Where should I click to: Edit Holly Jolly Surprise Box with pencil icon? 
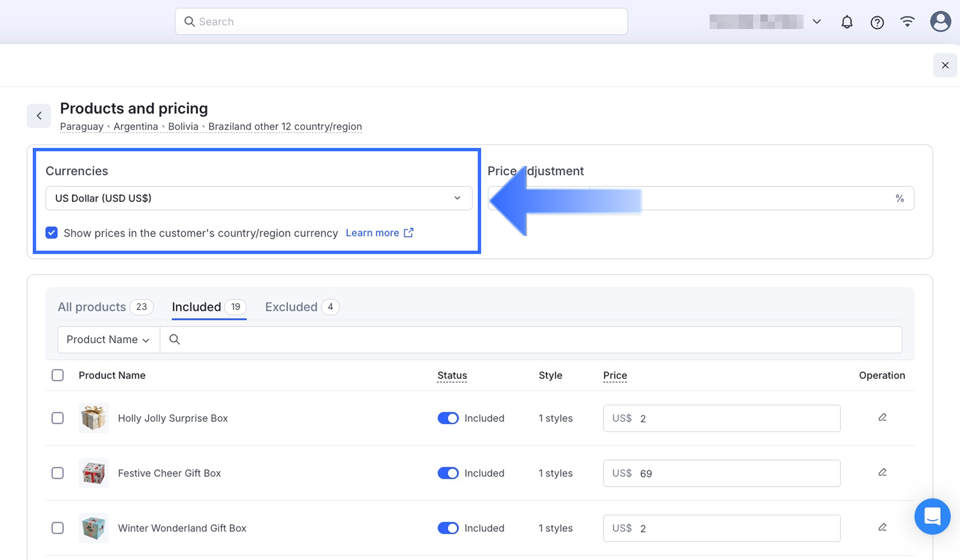click(x=882, y=418)
